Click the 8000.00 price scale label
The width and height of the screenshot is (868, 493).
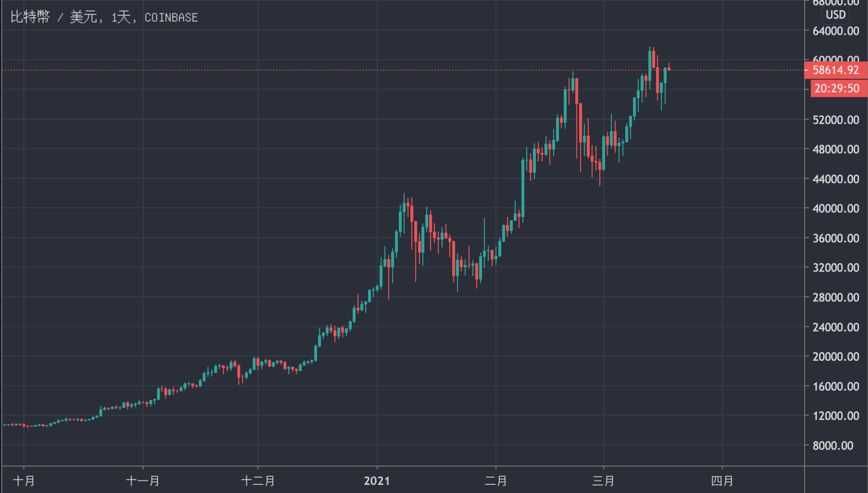(833, 446)
